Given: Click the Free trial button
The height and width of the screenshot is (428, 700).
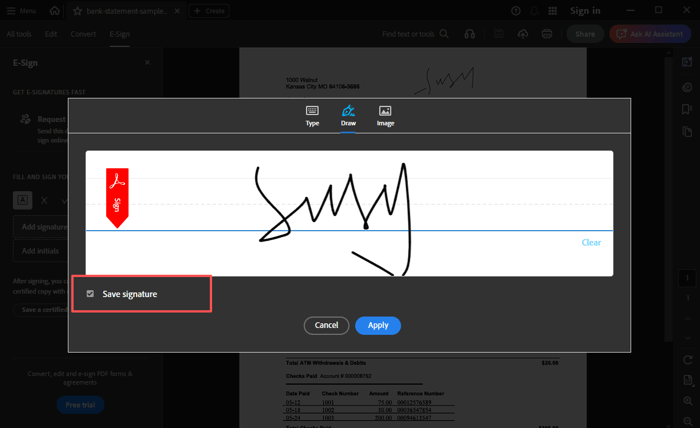Looking at the screenshot, I should 80,405.
